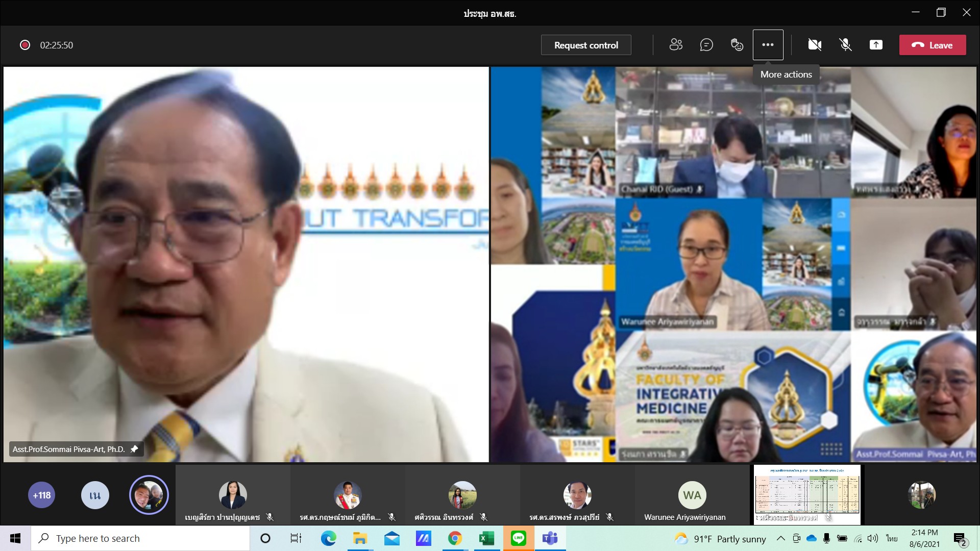Open File Explorer from the taskbar
The height and width of the screenshot is (551, 980).
click(360, 538)
